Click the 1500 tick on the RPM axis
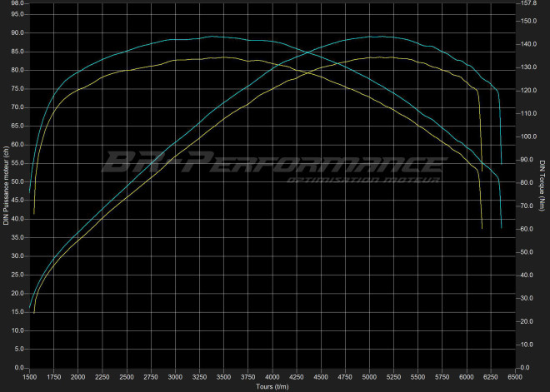 click(x=30, y=377)
